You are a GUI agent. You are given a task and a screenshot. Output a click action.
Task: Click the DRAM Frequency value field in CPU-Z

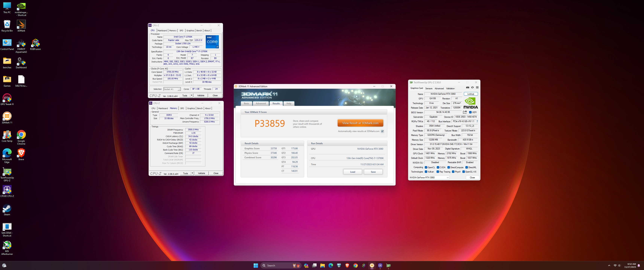pyautogui.click(x=193, y=130)
